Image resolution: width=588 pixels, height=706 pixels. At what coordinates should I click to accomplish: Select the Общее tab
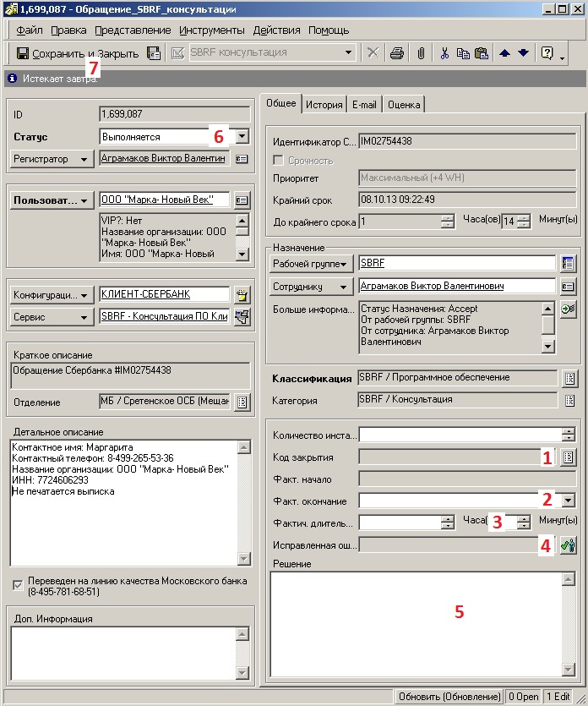pyautogui.click(x=280, y=103)
